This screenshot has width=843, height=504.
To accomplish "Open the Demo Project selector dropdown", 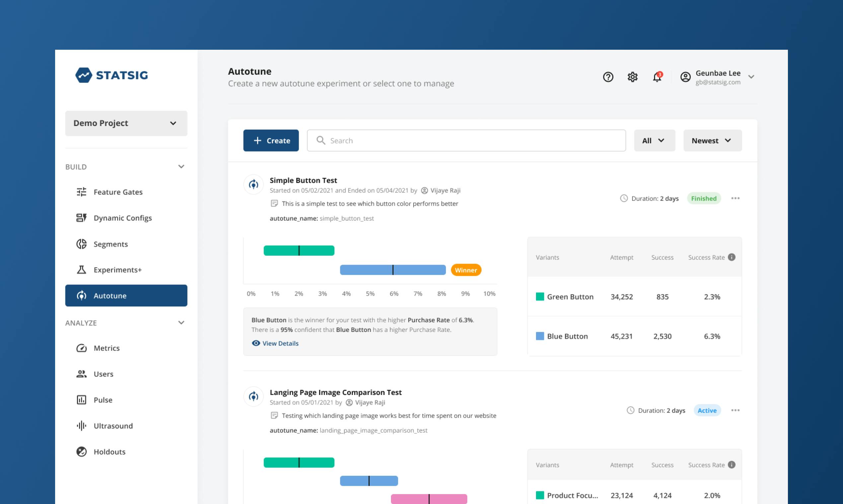I will tap(126, 123).
